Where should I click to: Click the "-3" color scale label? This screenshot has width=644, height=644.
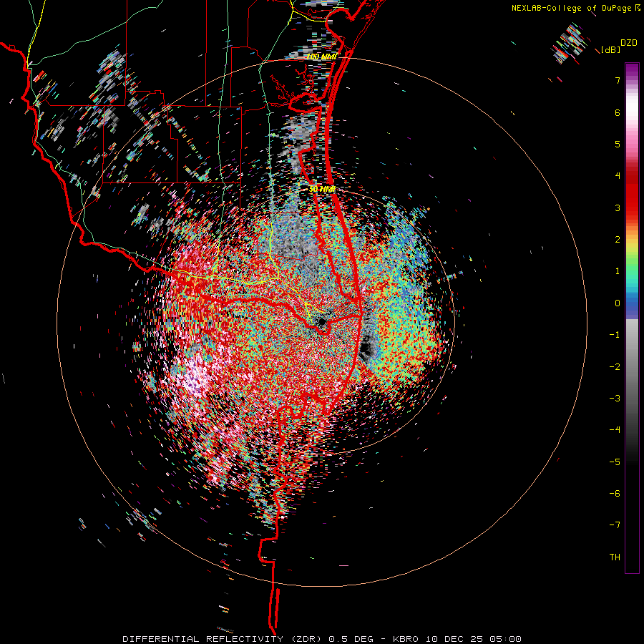615,399
